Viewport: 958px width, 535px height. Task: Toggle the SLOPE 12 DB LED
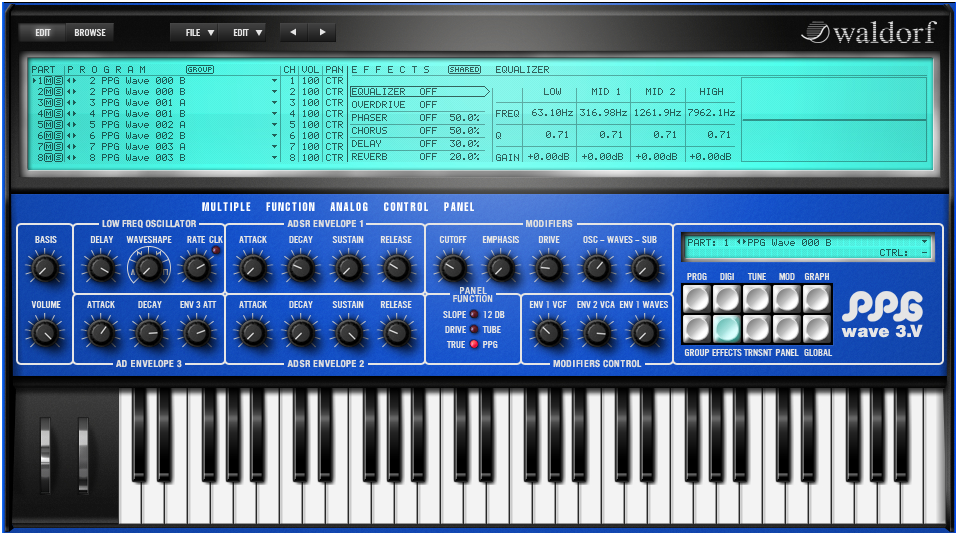click(x=474, y=315)
